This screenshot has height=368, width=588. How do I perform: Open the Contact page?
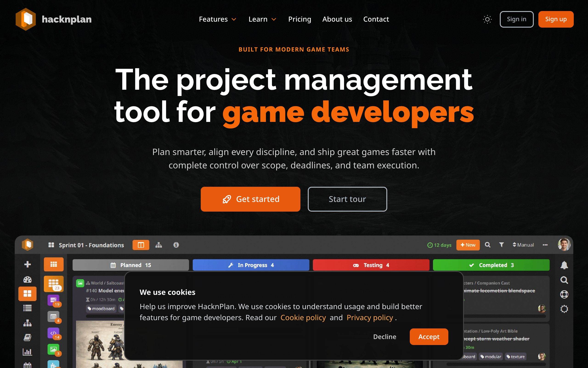[x=376, y=19]
